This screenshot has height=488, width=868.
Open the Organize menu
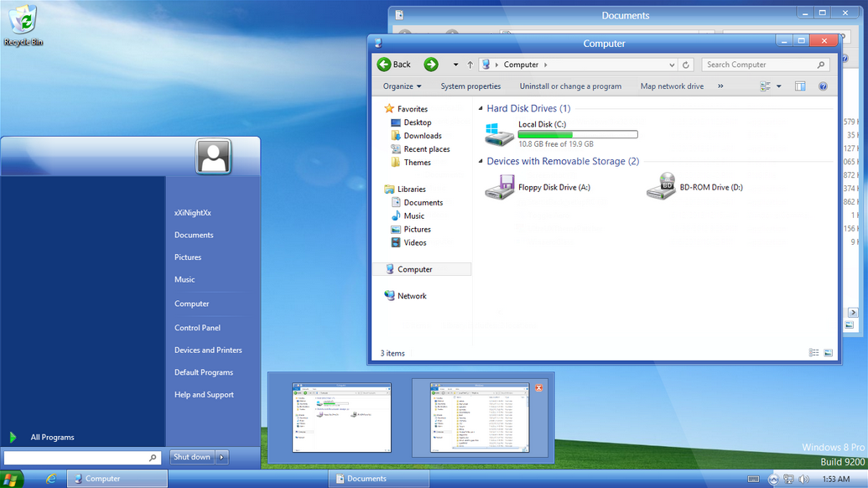[x=402, y=86]
